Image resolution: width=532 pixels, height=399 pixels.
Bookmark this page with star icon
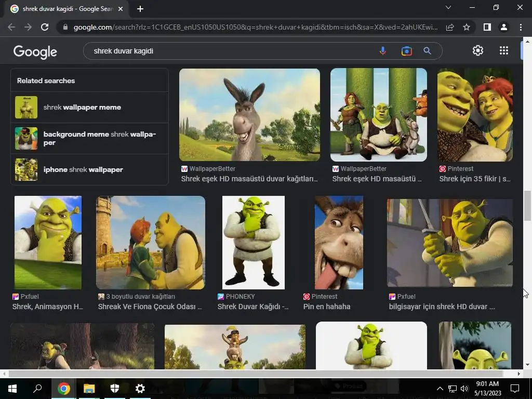click(x=467, y=27)
